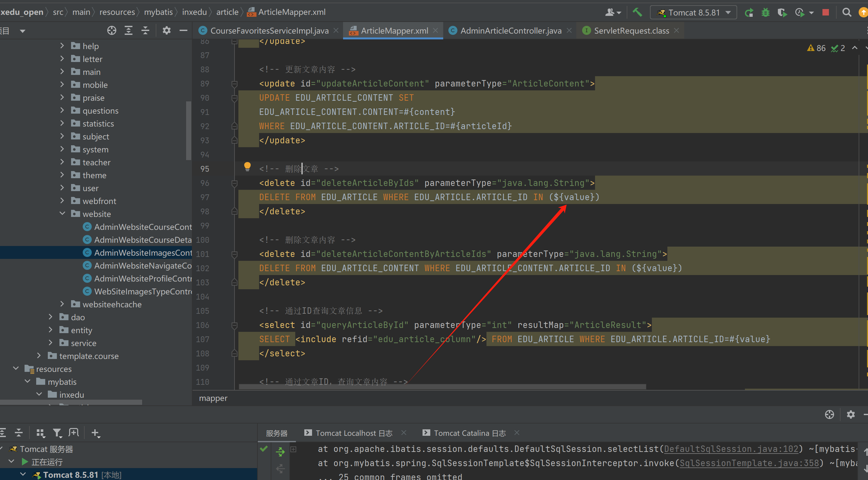Run with Coverage shield icon
This screenshot has height=480, width=868.
pos(782,13)
